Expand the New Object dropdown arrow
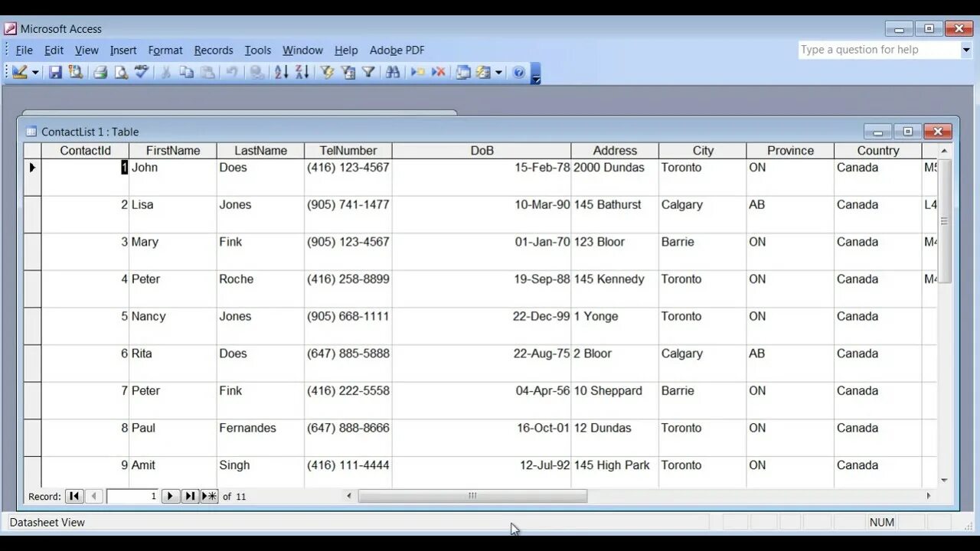 [x=498, y=73]
